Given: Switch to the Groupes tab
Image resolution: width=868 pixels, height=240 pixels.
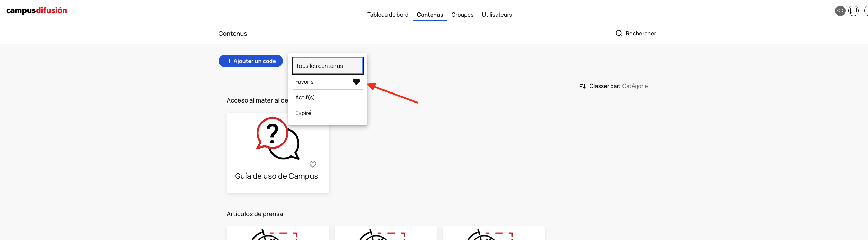Looking at the screenshot, I should (x=462, y=15).
